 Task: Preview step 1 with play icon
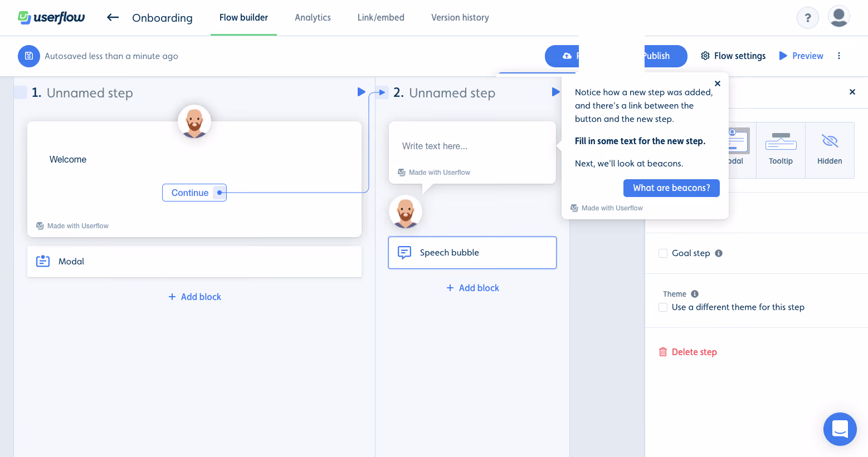(361, 92)
